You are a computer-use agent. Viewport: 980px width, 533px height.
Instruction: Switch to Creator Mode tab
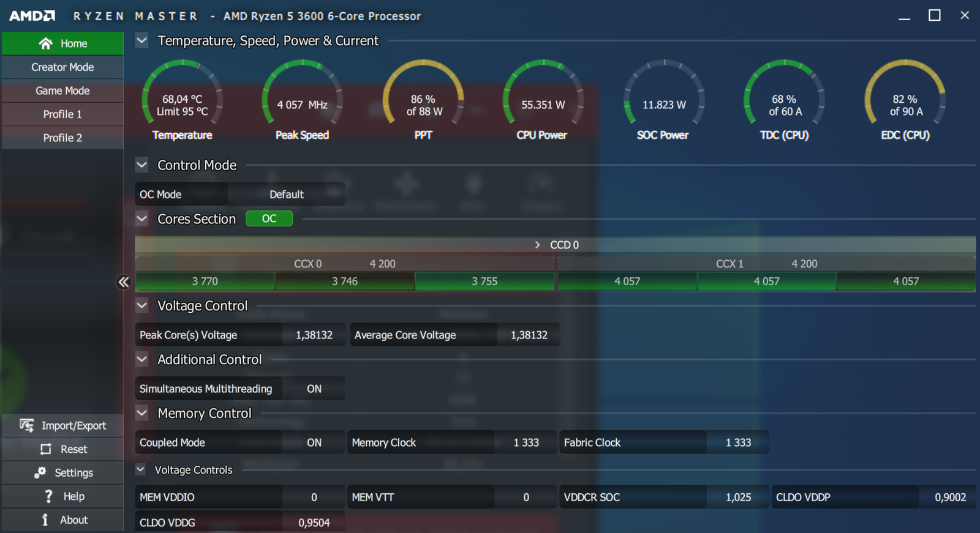[62, 67]
